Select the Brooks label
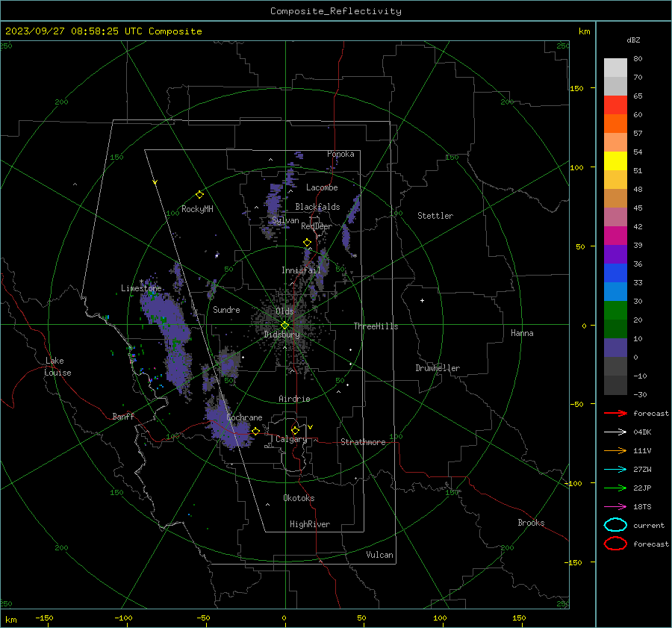The image size is (672, 628). click(x=531, y=523)
